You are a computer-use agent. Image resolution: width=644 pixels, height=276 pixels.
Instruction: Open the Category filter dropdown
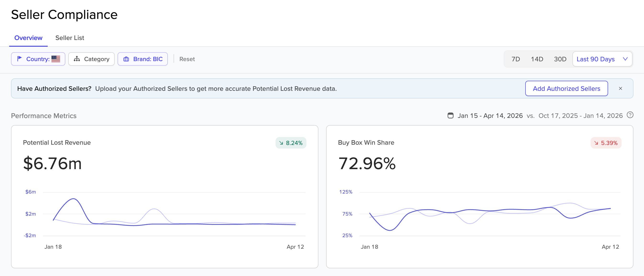91,59
